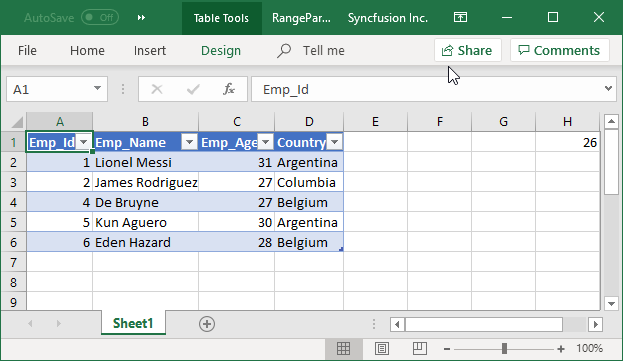Click the Tell me search box
Image resolution: width=623 pixels, height=361 pixels.
pos(311,50)
